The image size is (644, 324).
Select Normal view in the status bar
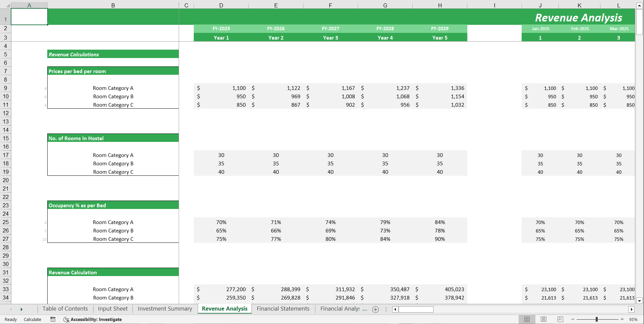(x=527, y=319)
